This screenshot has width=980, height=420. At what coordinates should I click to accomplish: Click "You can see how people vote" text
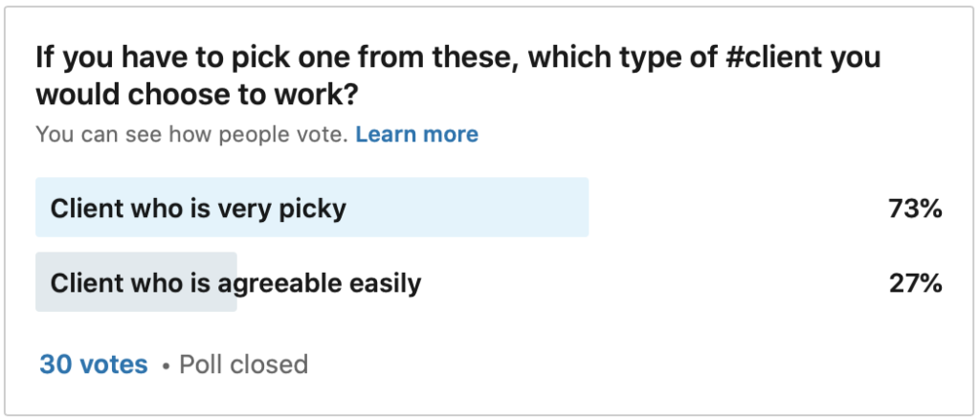pyautogui.click(x=191, y=135)
